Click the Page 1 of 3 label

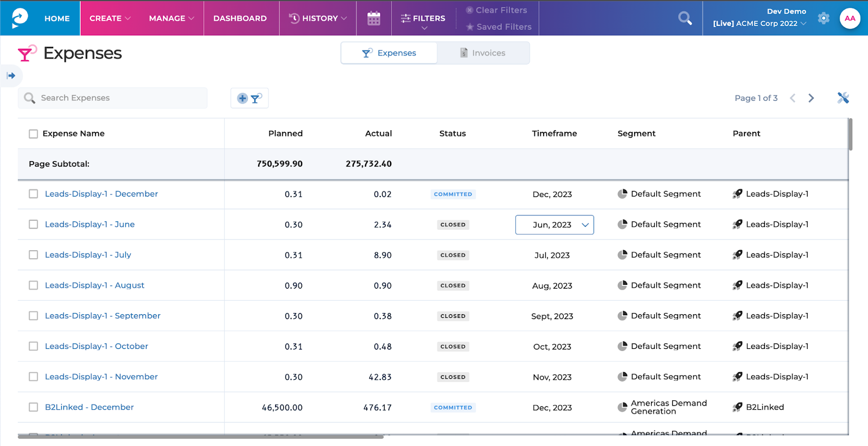756,98
